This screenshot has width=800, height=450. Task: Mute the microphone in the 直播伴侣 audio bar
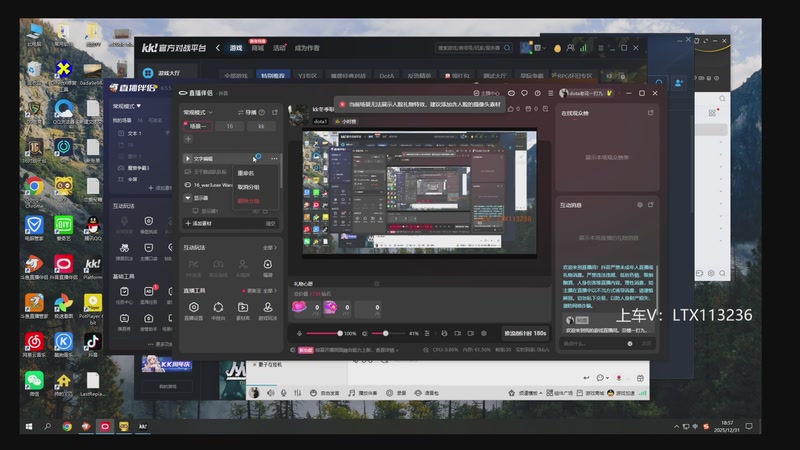tap(299, 333)
